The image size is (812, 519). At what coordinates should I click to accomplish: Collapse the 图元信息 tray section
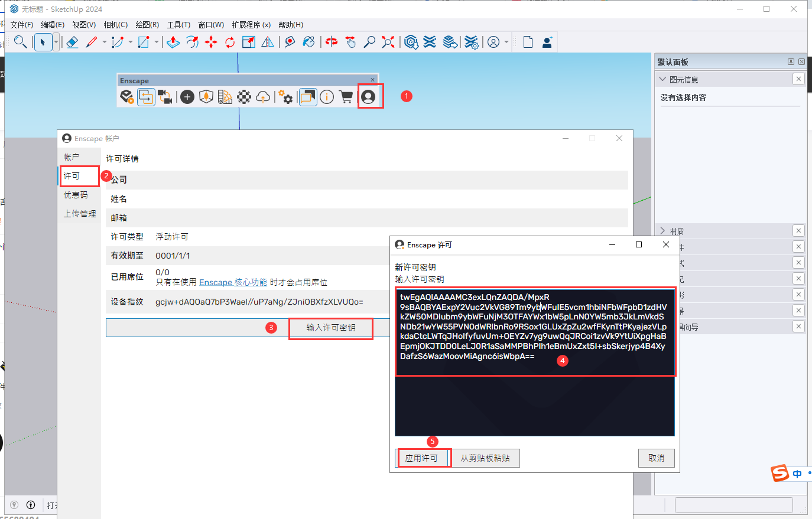(662, 79)
